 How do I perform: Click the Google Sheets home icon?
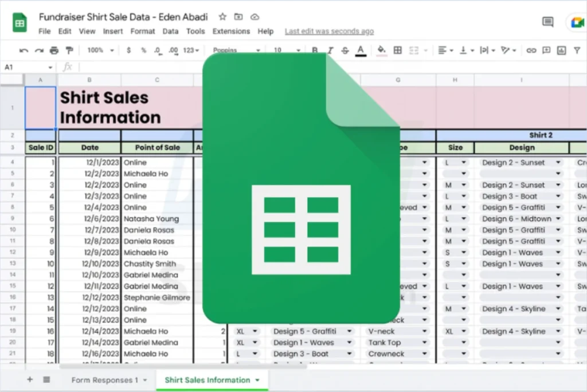(19, 22)
